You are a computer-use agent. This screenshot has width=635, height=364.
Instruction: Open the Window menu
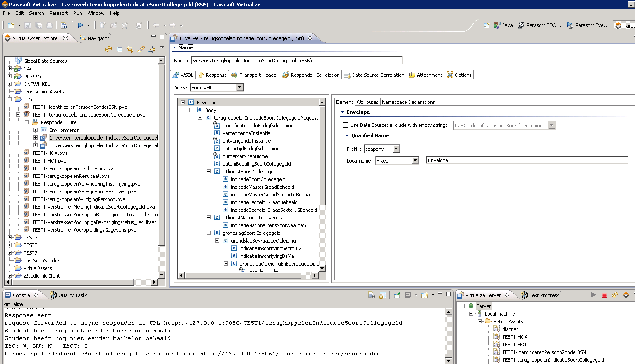pyautogui.click(x=96, y=13)
